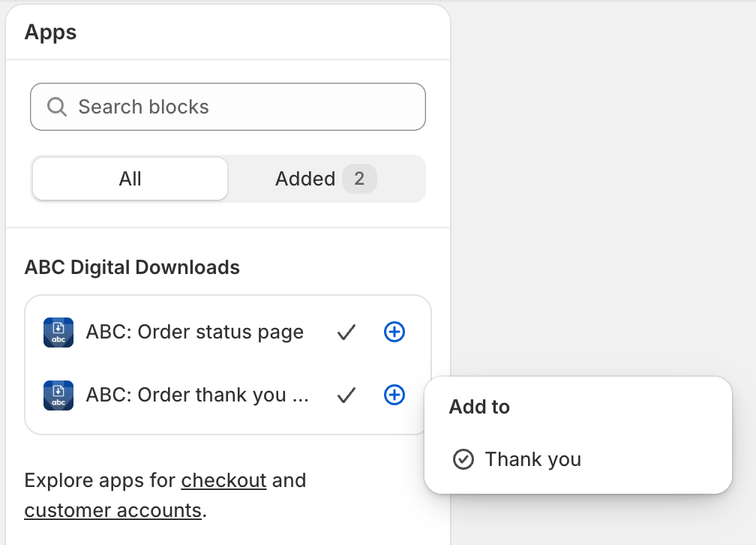
Task: Click checkmark beside ABC: Order thank you
Action: 346,395
